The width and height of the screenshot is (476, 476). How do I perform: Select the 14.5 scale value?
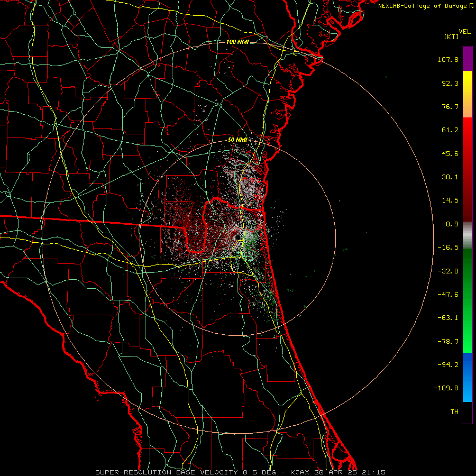tap(450, 200)
